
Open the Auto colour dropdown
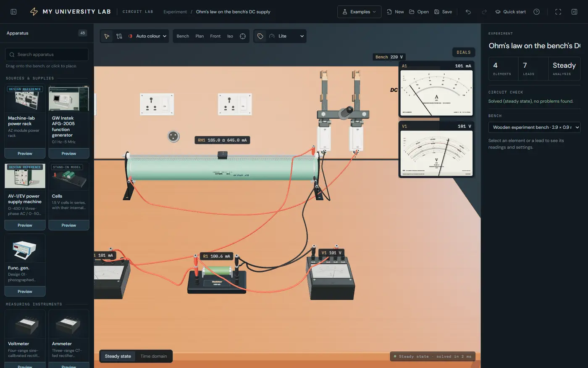[147, 36]
